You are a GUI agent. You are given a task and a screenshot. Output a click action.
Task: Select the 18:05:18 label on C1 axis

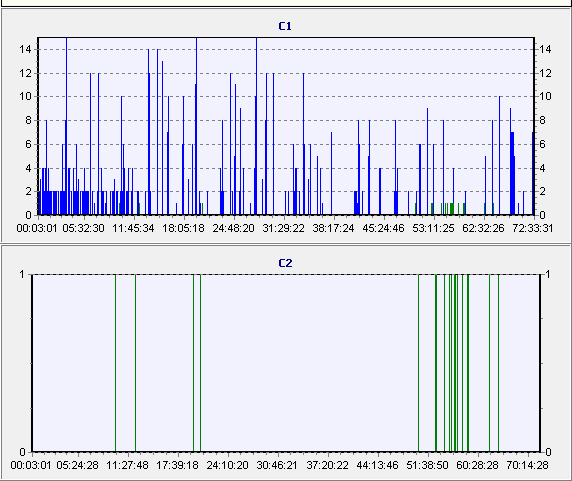click(183, 228)
